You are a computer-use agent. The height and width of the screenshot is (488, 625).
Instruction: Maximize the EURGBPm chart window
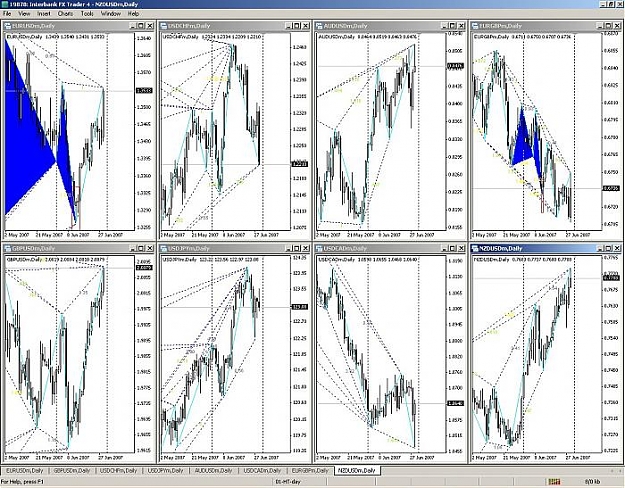(x=608, y=26)
